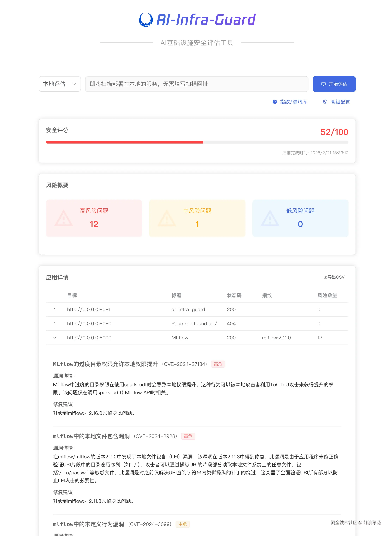Screen dimensions: 392x536
Task: Export results via 导出CSV
Action: pos(334,277)
